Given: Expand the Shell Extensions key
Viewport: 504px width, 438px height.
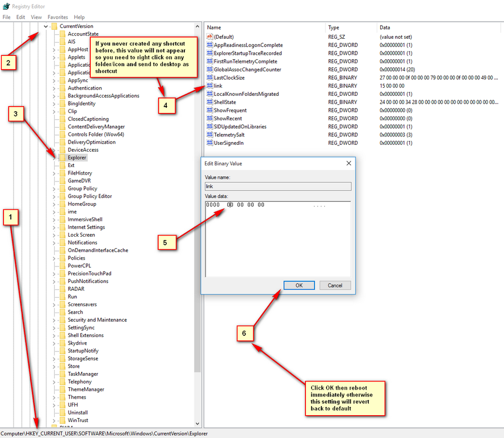Looking at the screenshot, I should [x=54, y=335].
